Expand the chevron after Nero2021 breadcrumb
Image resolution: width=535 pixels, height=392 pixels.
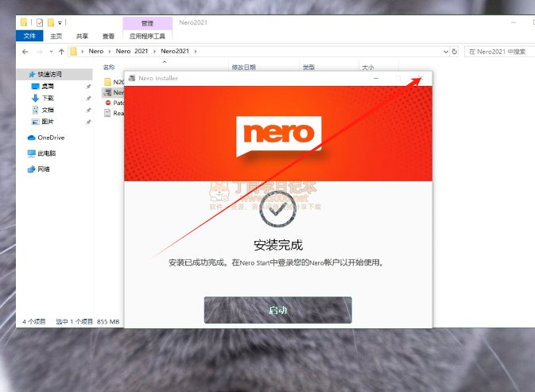pyautogui.click(x=196, y=52)
